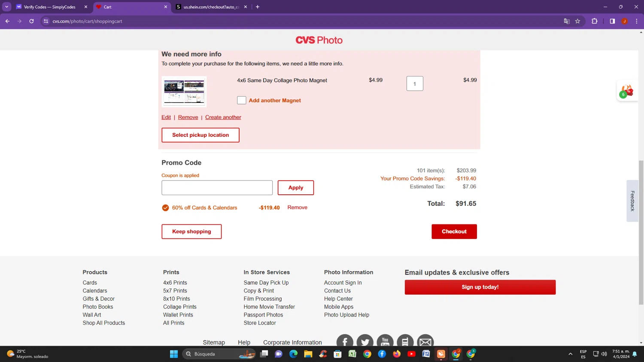The height and width of the screenshot is (362, 644).
Task: Click the address bar URL
Action: click(88, 21)
